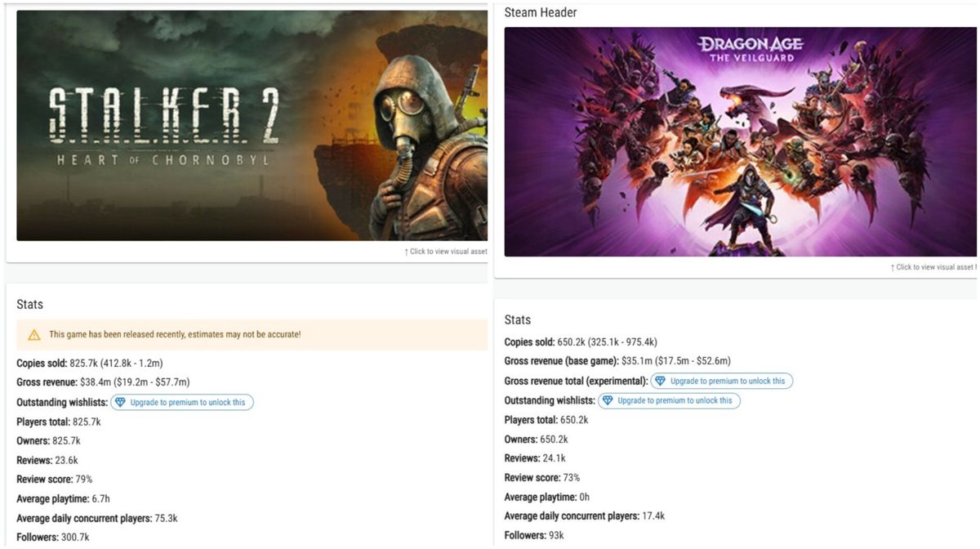
Task: Click the S.T.A.L.K.E.R. 2 header image
Action: (252, 125)
